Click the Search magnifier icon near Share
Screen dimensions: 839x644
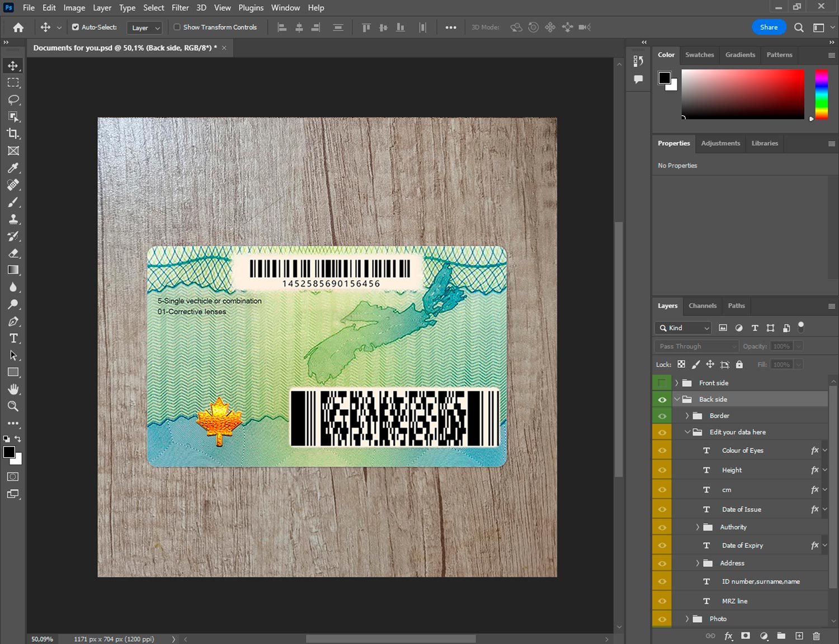(x=799, y=27)
